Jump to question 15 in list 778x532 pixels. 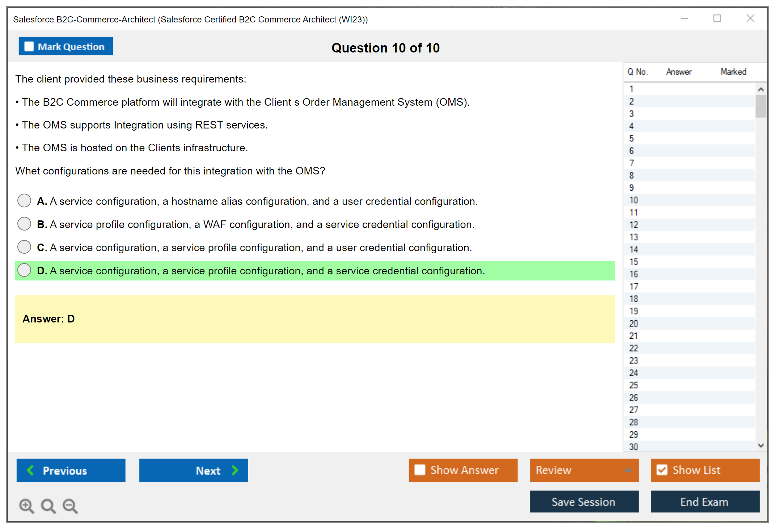(x=634, y=262)
